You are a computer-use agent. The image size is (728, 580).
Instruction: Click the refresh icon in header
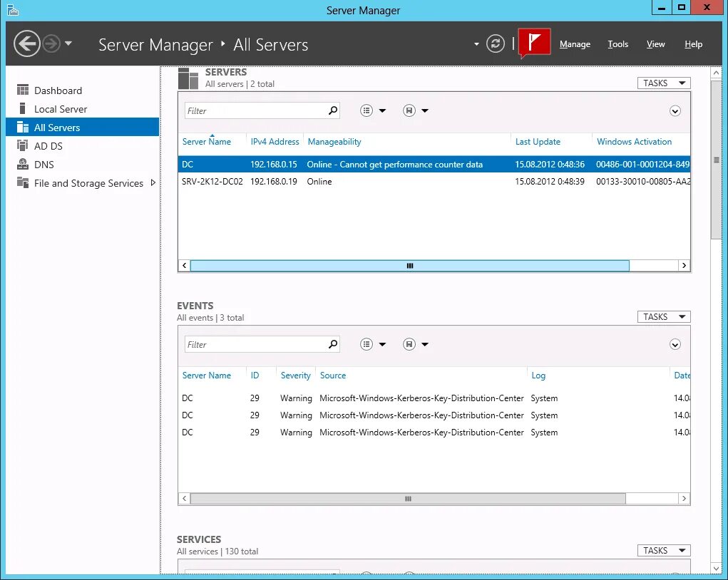click(x=496, y=44)
